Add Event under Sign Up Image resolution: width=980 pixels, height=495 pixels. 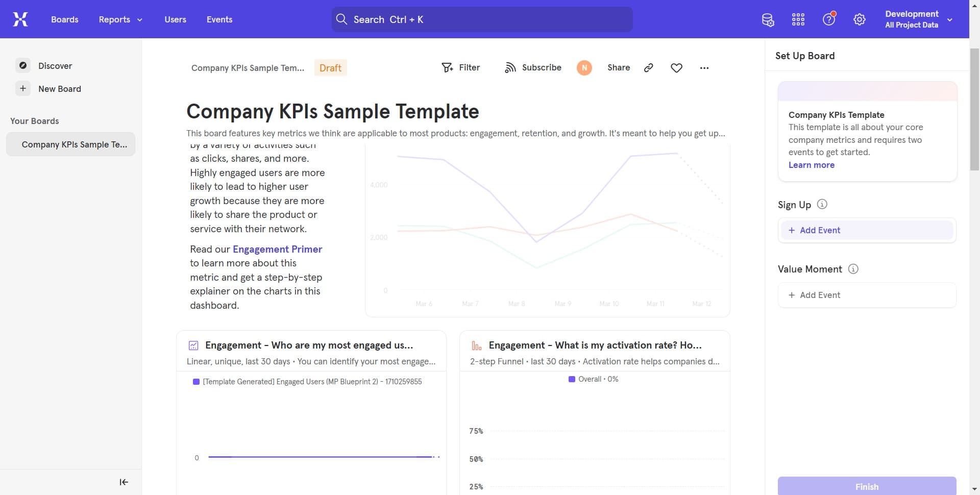pos(866,230)
